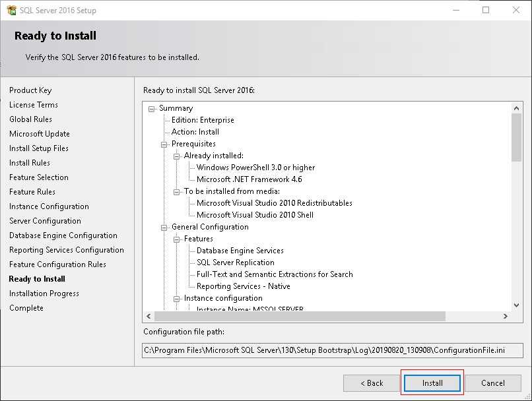Select SQL Server Replication row
Image resolution: width=532 pixels, height=401 pixels.
pos(235,262)
